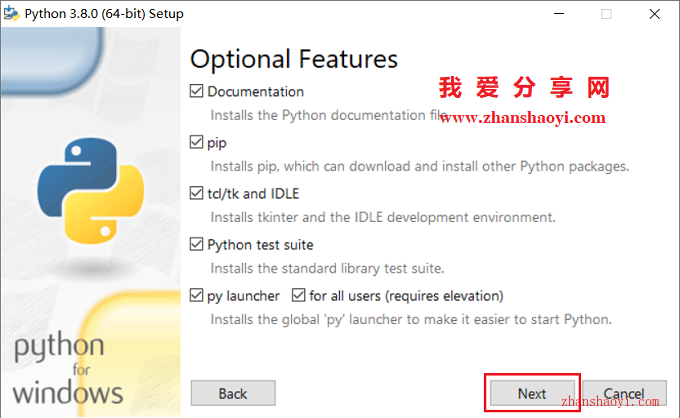Uncheck Python test suite option
This screenshot has height=418, width=680.
(196, 244)
